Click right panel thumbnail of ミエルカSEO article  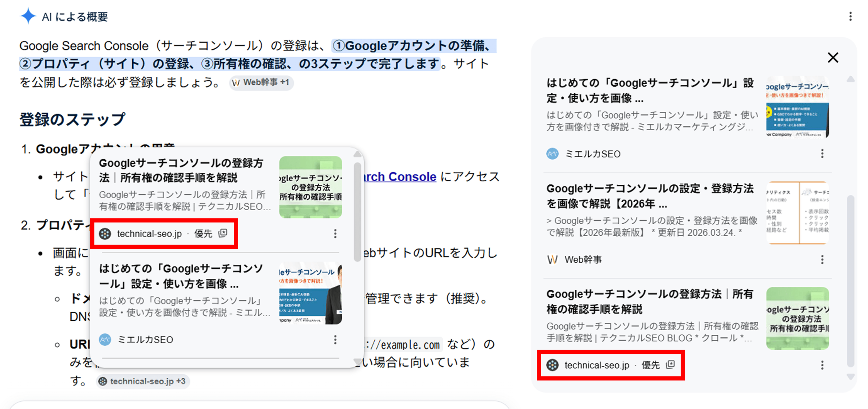(798, 107)
